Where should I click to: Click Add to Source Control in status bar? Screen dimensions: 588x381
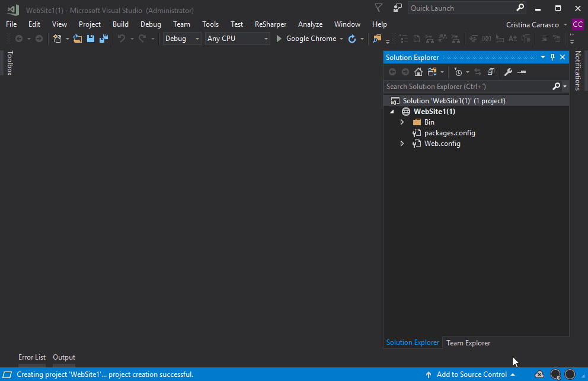tap(471, 374)
